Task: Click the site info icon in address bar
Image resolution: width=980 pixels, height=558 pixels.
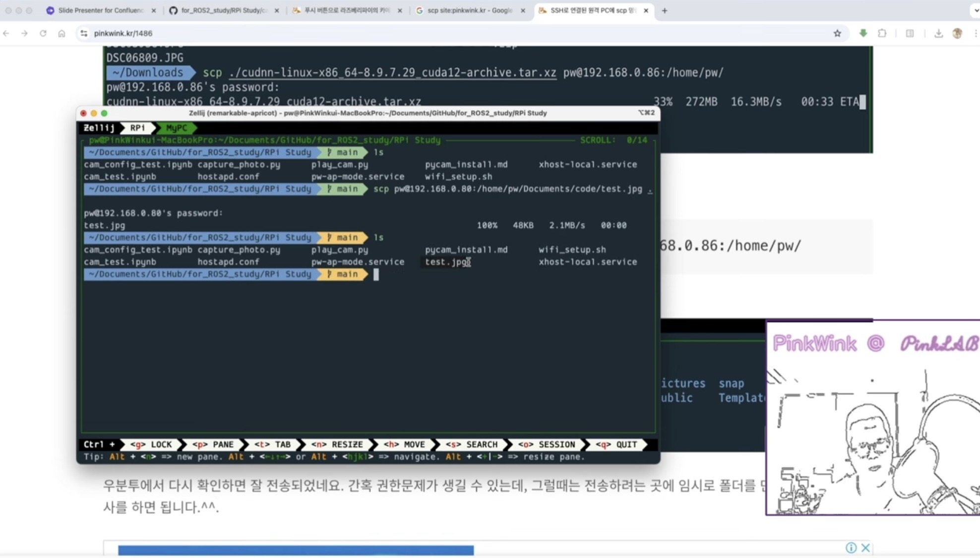Action: pyautogui.click(x=84, y=33)
